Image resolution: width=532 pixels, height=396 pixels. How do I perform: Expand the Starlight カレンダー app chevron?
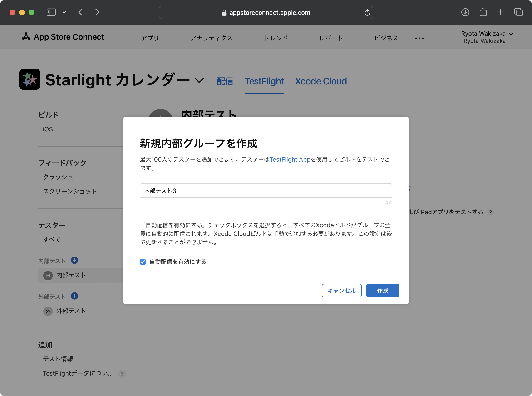(199, 80)
